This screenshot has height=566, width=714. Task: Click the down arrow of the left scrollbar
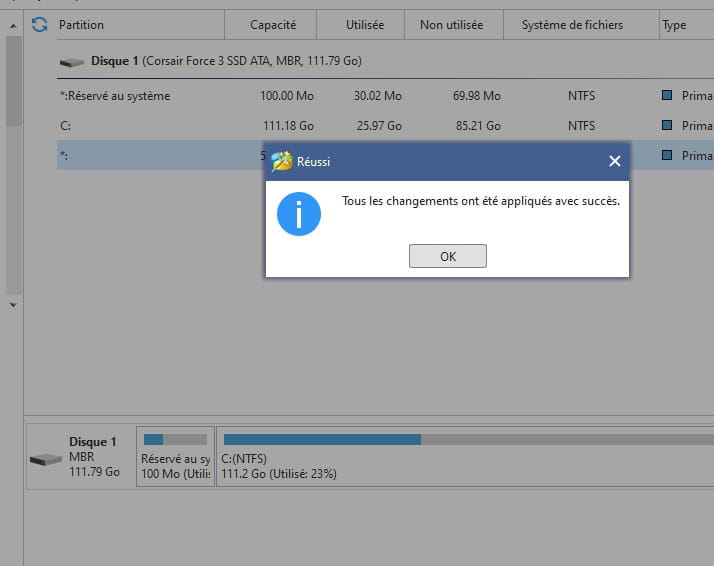[13, 304]
